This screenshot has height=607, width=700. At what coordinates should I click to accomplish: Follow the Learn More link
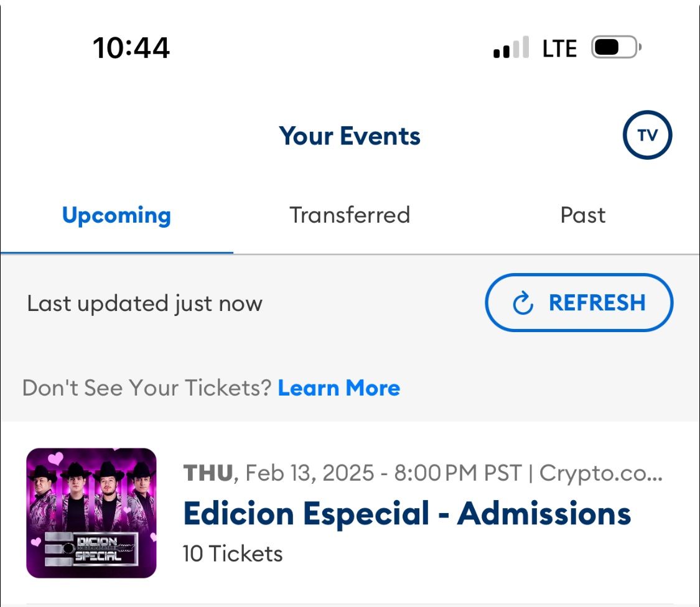point(338,388)
